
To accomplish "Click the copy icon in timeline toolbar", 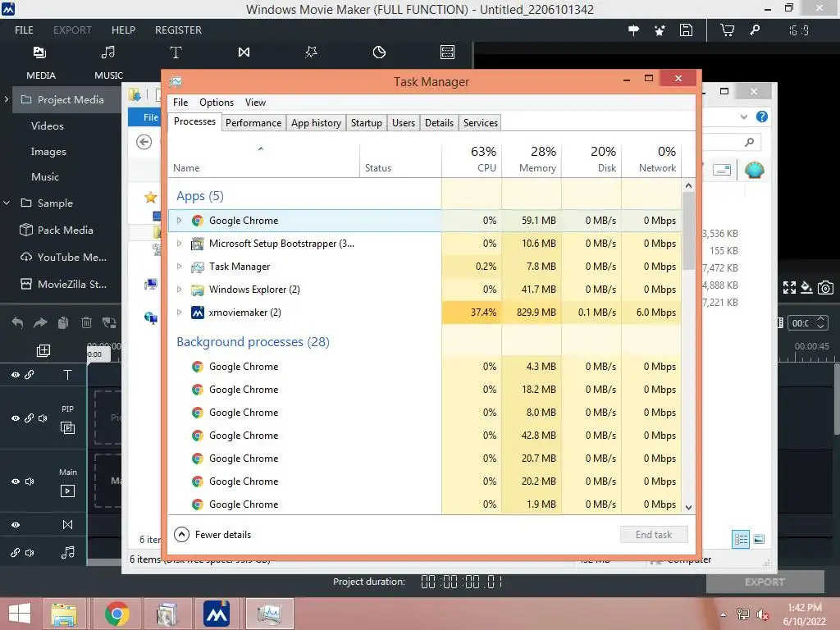I will [63, 322].
